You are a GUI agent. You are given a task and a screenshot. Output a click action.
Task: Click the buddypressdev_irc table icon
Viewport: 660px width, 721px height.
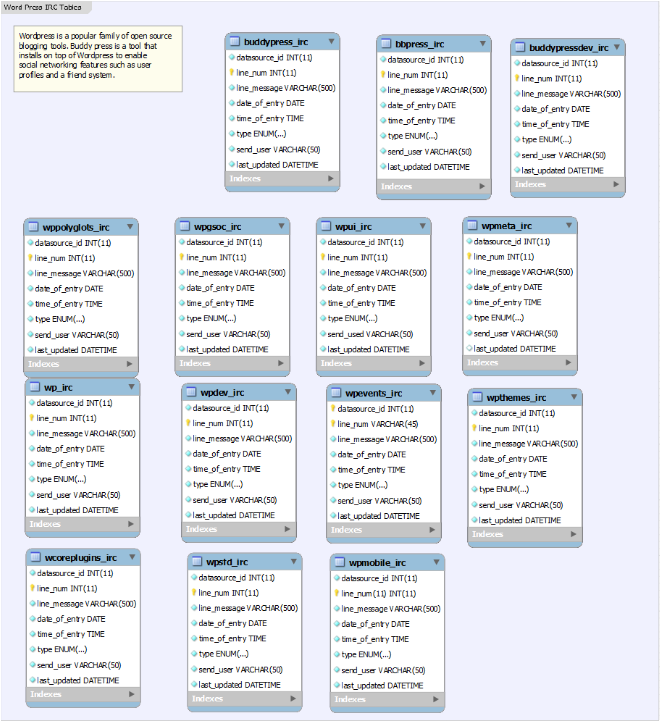pyautogui.click(x=520, y=47)
